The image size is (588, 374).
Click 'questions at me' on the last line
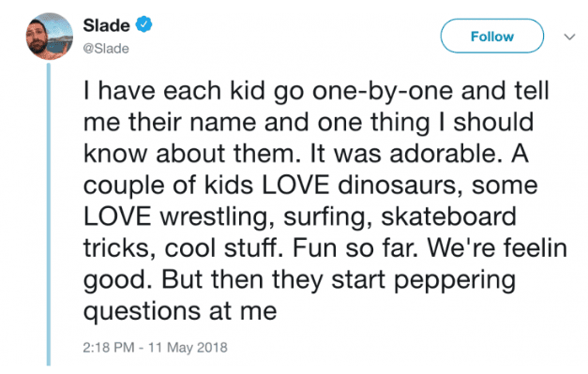point(180,312)
